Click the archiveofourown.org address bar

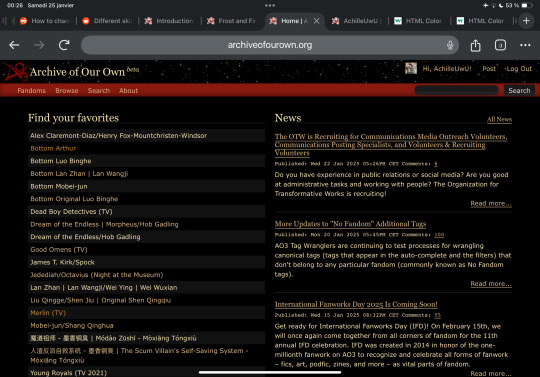pyautogui.click(x=270, y=45)
